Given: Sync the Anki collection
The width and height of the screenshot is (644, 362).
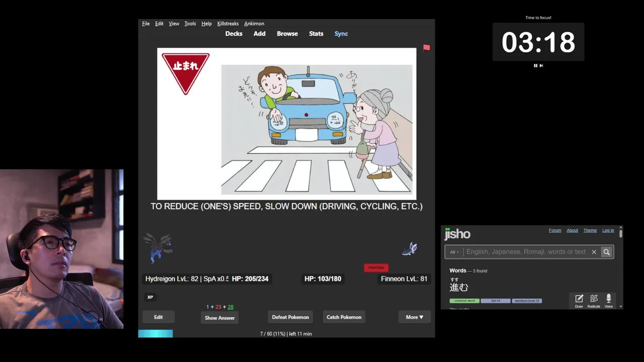Looking at the screenshot, I should pos(341,34).
